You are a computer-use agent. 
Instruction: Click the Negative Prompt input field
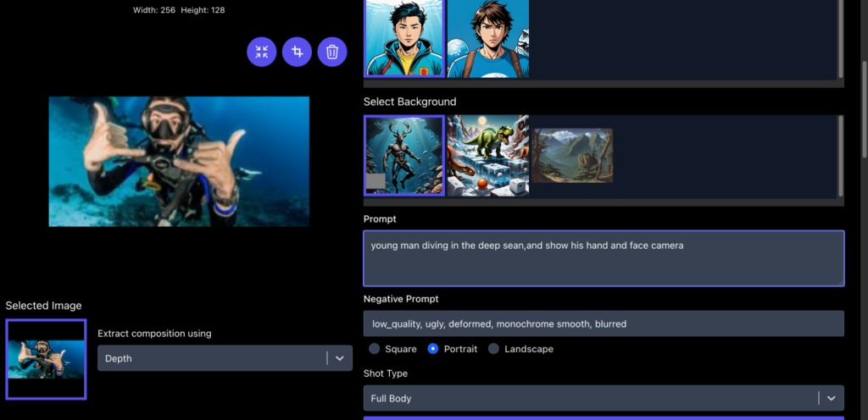point(604,323)
